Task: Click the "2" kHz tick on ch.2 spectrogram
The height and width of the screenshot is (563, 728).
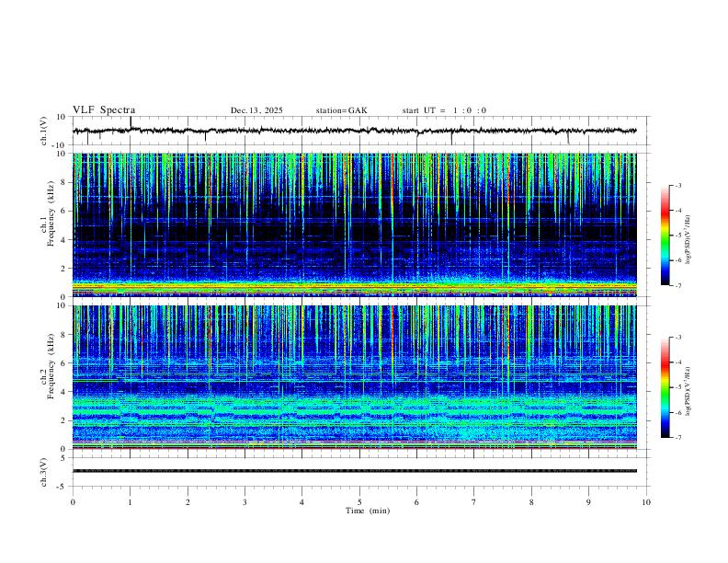Action: click(64, 420)
